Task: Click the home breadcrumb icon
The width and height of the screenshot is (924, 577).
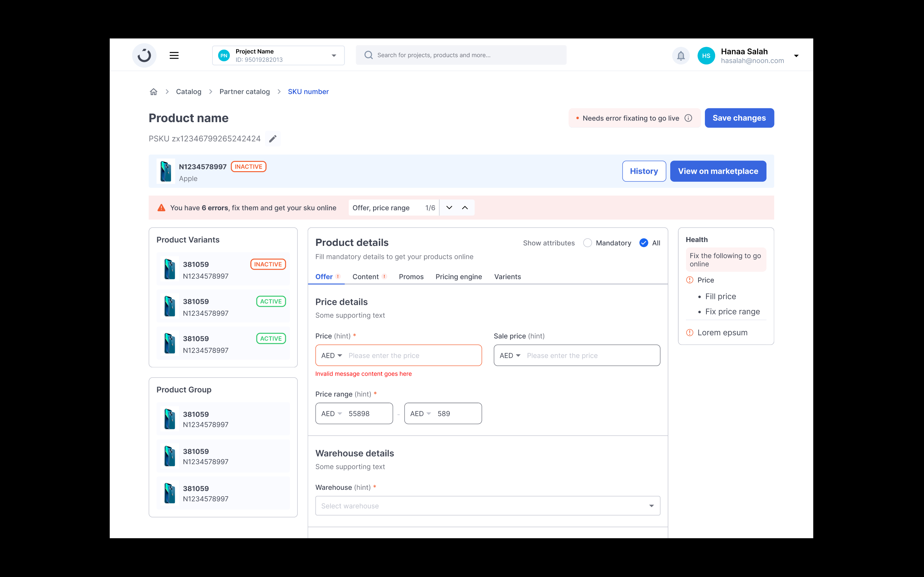Action: point(153,92)
